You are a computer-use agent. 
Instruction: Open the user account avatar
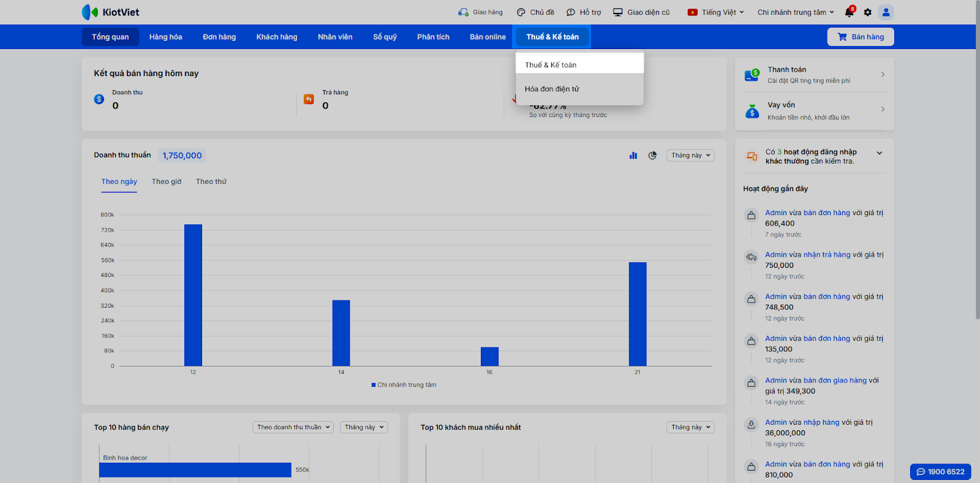[886, 12]
